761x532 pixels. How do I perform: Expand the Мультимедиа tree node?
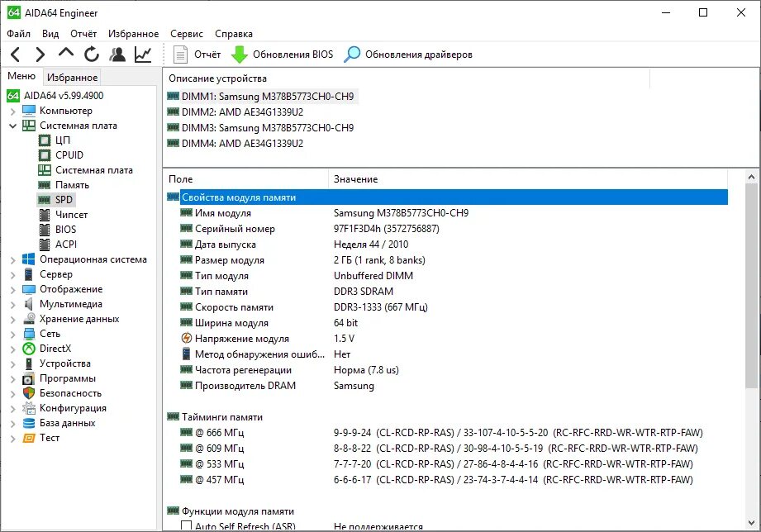12,305
